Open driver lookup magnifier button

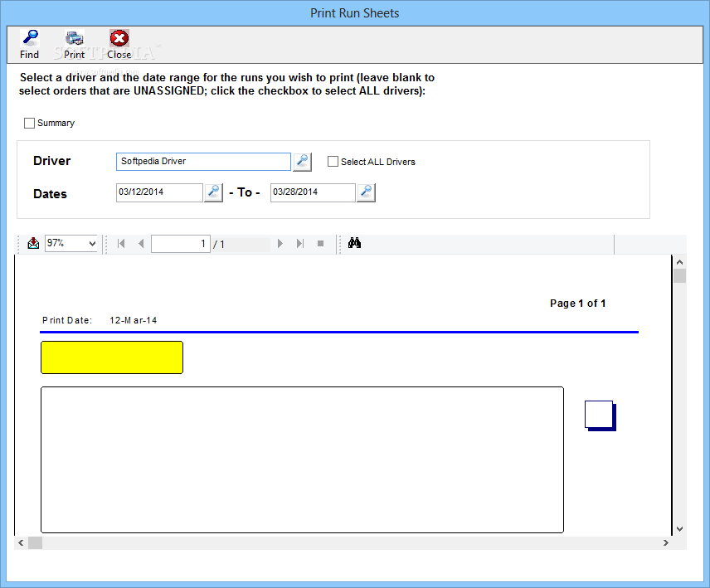coord(302,162)
